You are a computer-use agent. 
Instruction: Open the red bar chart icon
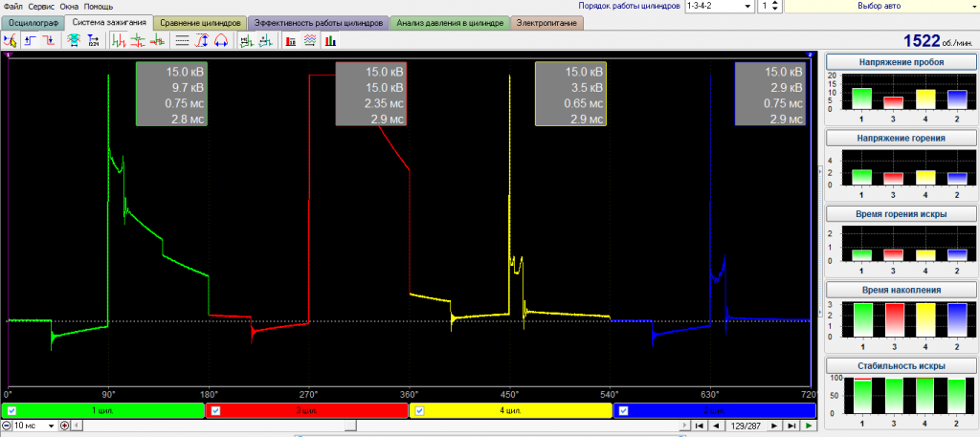click(291, 41)
